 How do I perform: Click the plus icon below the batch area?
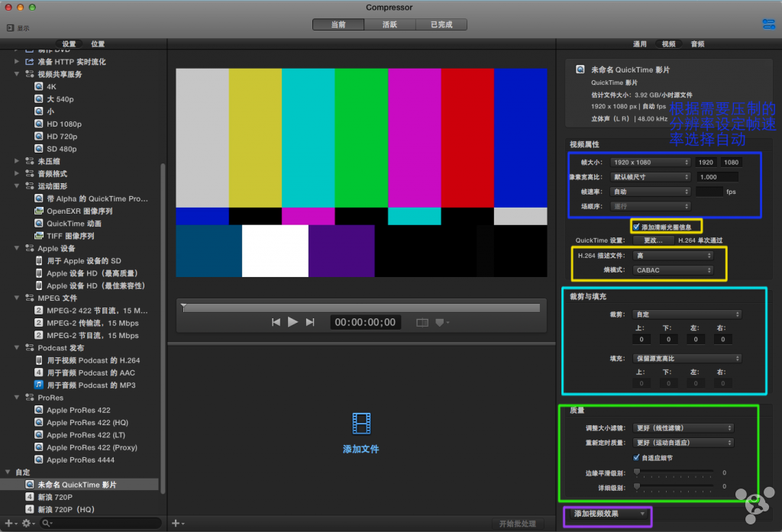click(x=176, y=523)
